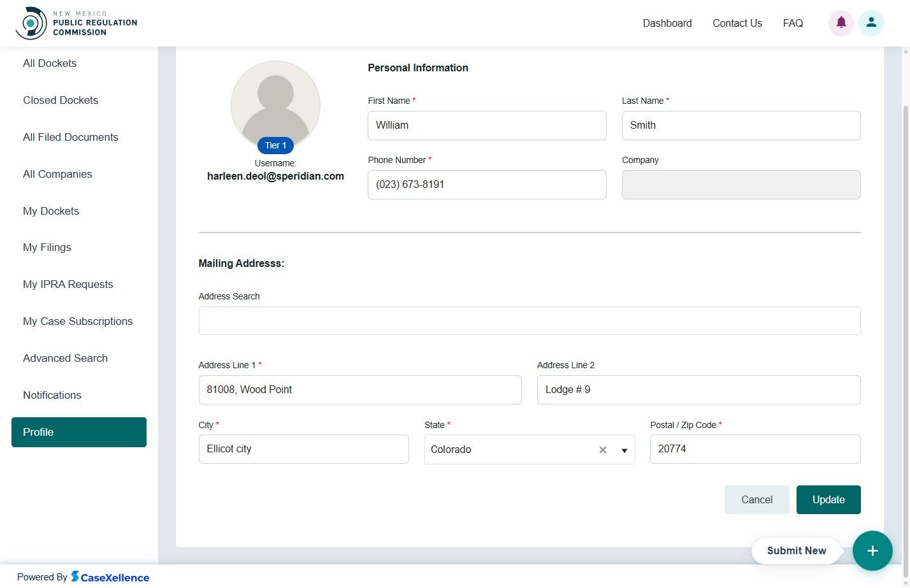The image size is (910, 588).
Task: Click the disabled Company field
Action: point(741,185)
